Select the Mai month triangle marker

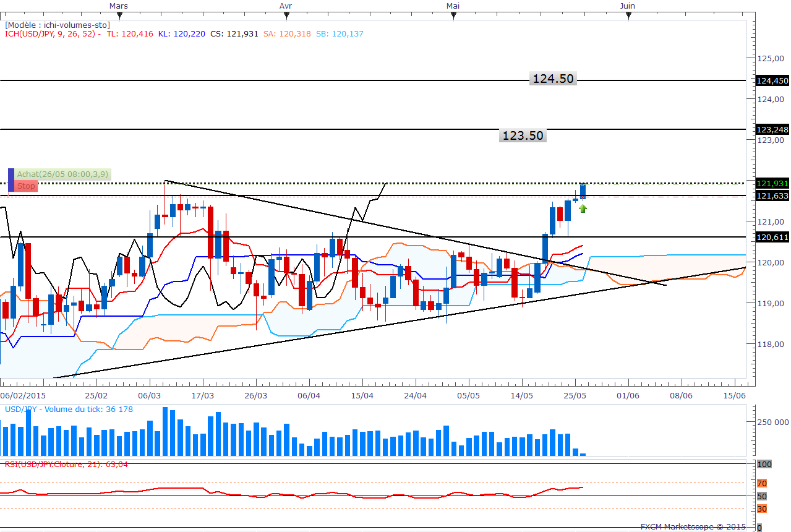453,16
